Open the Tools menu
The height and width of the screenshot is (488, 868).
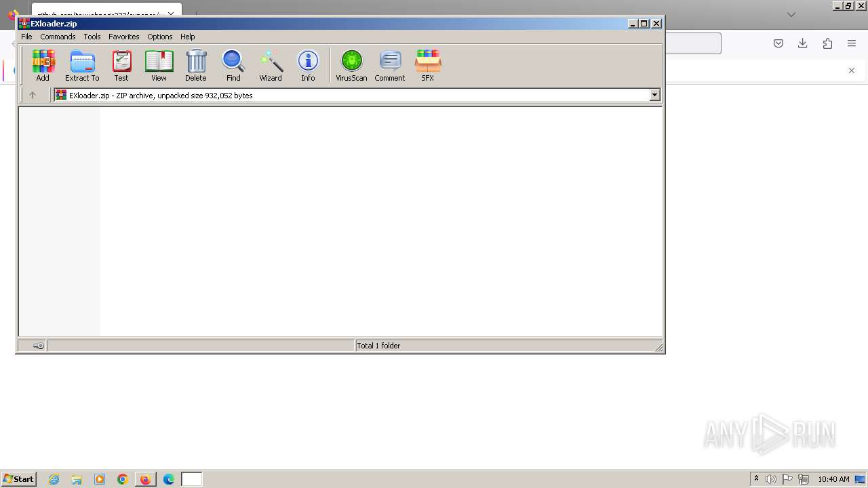click(x=92, y=37)
